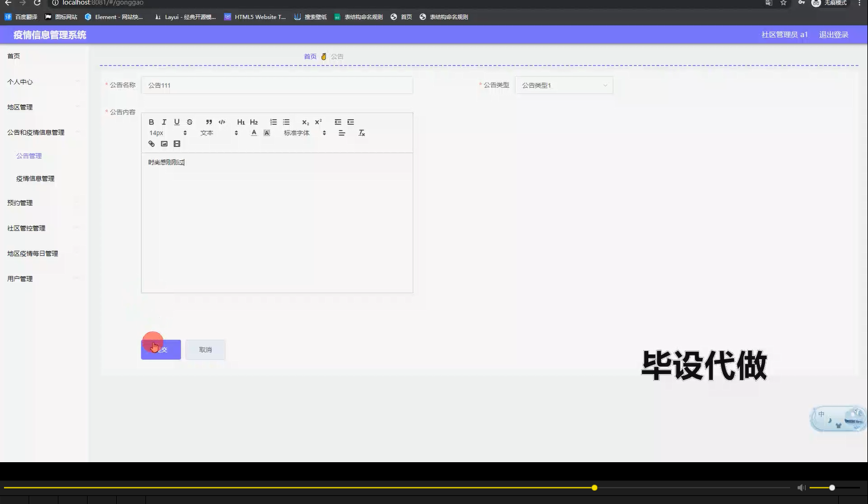Switch to 疫情信息管理 in the sidebar
Screen dimensions: 868x504
[x=34, y=178]
